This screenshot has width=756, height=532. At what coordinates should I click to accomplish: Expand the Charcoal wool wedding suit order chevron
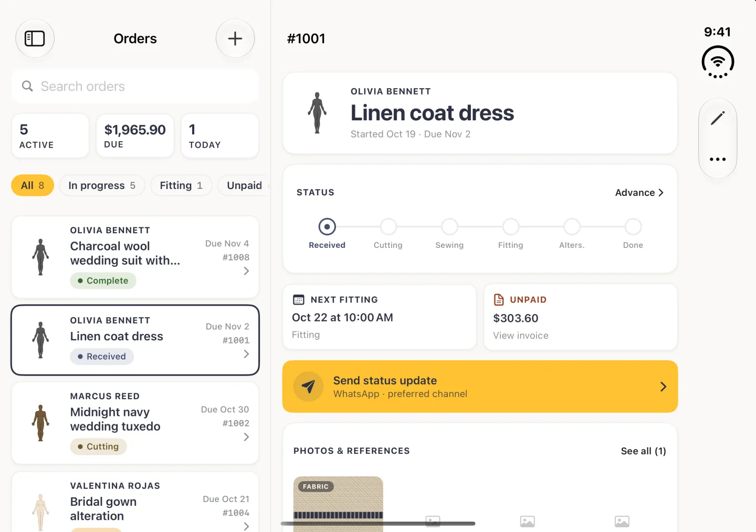coord(246,271)
